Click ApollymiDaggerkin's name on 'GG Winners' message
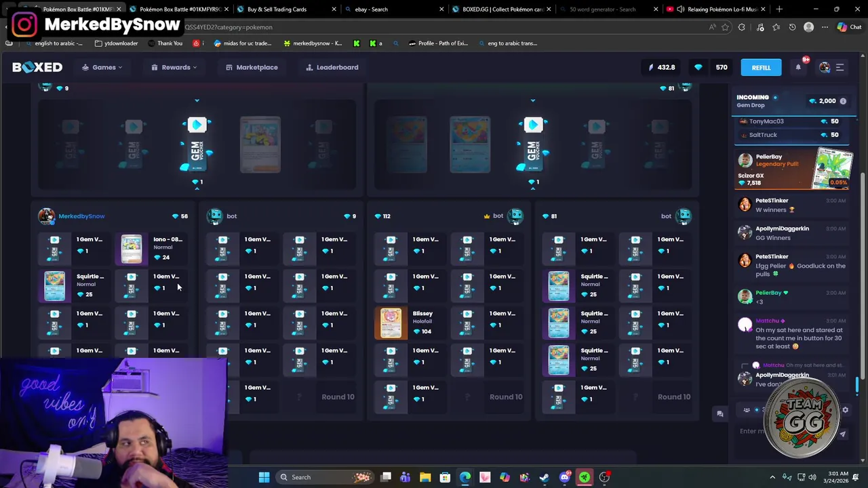The width and height of the screenshot is (868, 488). pyautogui.click(x=782, y=228)
